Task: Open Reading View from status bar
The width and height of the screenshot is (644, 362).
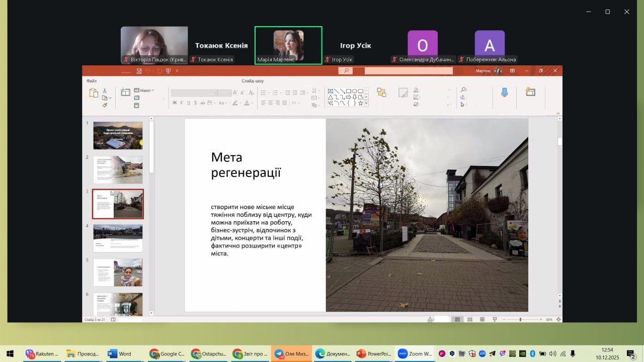Action: [482, 319]
